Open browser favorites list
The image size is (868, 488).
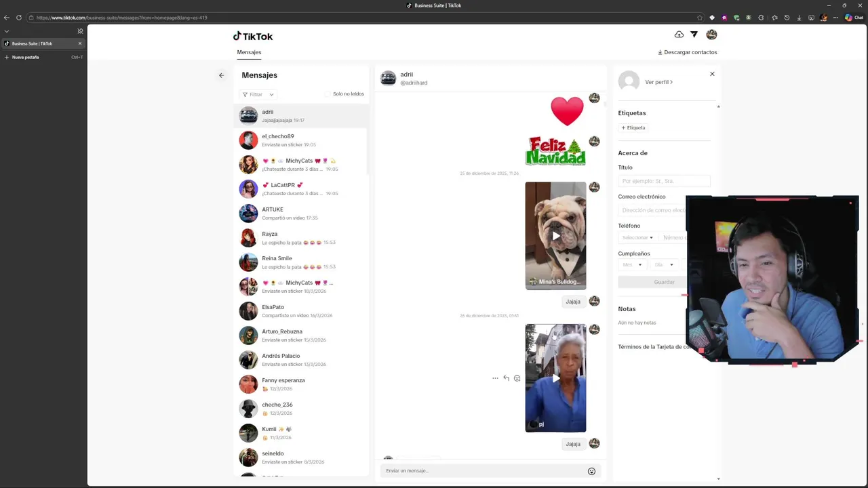click(x=774, y=18)
